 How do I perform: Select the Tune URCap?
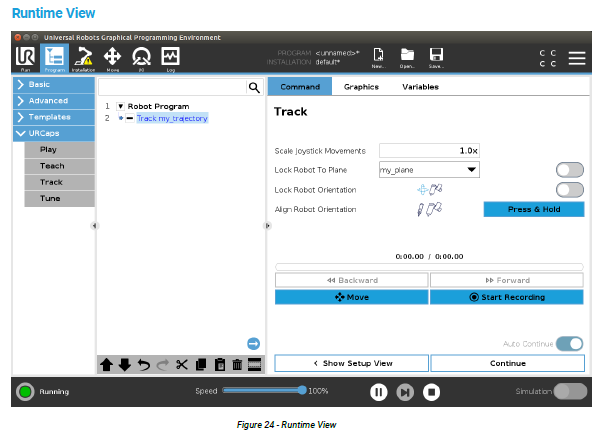tap(59, 198)
